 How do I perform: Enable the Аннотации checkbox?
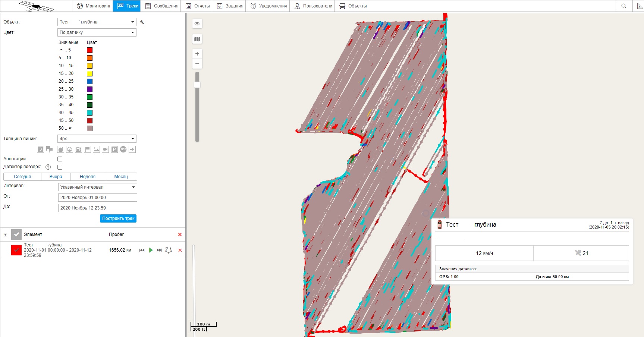(60, 159)
